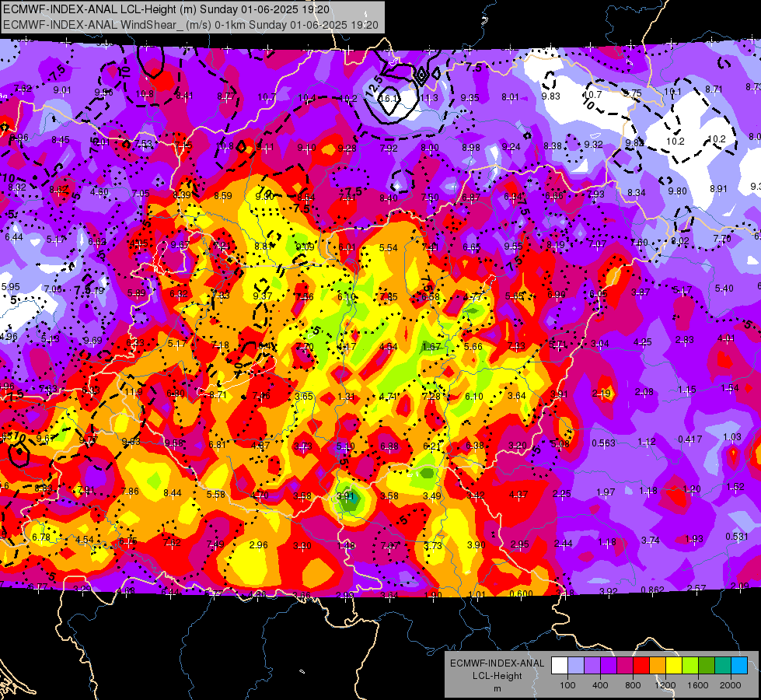Image resolution: width=761 pixels, height=700 pixels.
Task: Click the 0.563 grid value
Action: click(603, 443)
